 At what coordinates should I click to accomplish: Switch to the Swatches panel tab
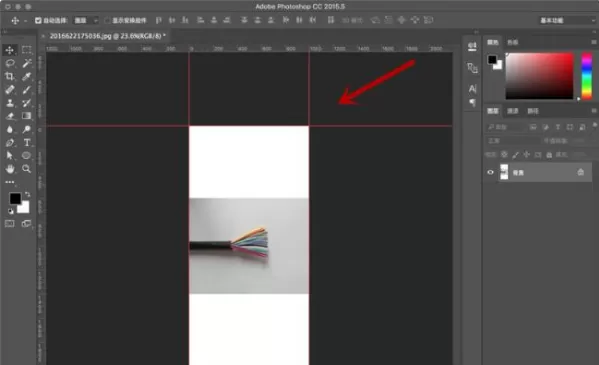coord(512,42)
